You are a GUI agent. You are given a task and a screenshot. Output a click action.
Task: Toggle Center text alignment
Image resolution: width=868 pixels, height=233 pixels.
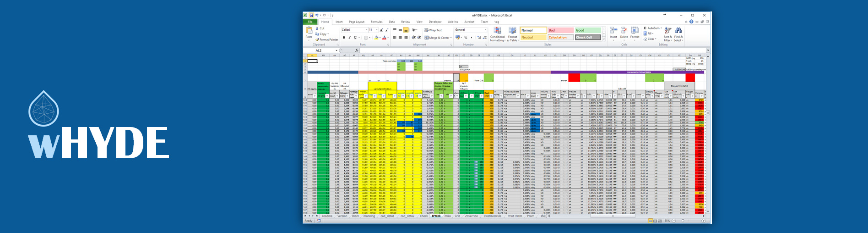click(400, 38)
